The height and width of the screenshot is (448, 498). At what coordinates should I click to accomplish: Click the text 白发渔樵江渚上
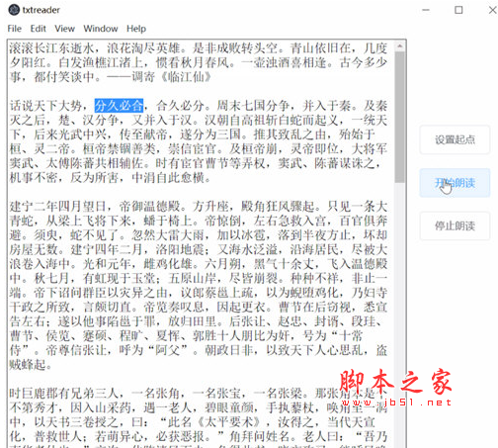[101, 62]
